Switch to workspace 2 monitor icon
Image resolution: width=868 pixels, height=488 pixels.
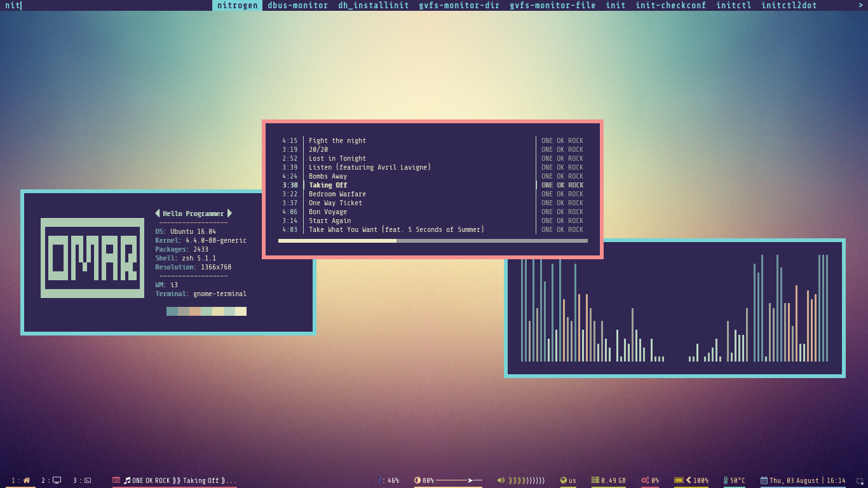point(57,480)
